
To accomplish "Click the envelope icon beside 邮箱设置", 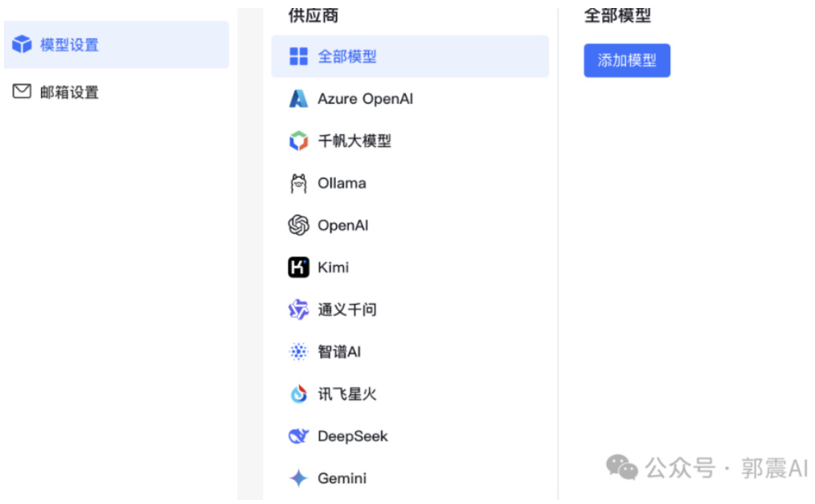I will pyautogui.click(x=22, y=92).
